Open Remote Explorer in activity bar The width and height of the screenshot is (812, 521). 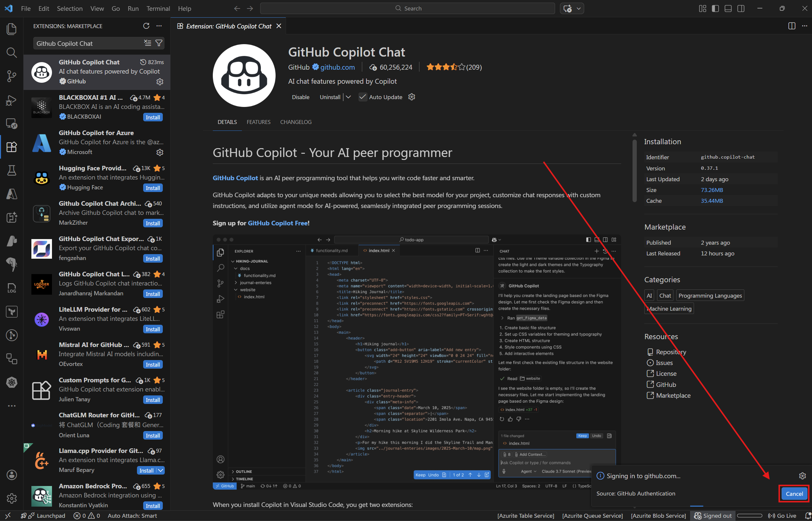click(x=11, y=124)
